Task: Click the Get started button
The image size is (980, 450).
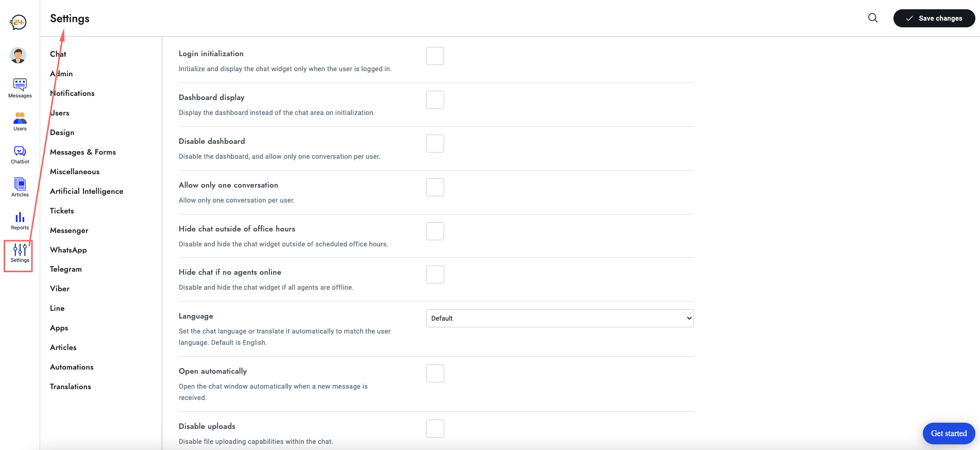Action: 949,434
